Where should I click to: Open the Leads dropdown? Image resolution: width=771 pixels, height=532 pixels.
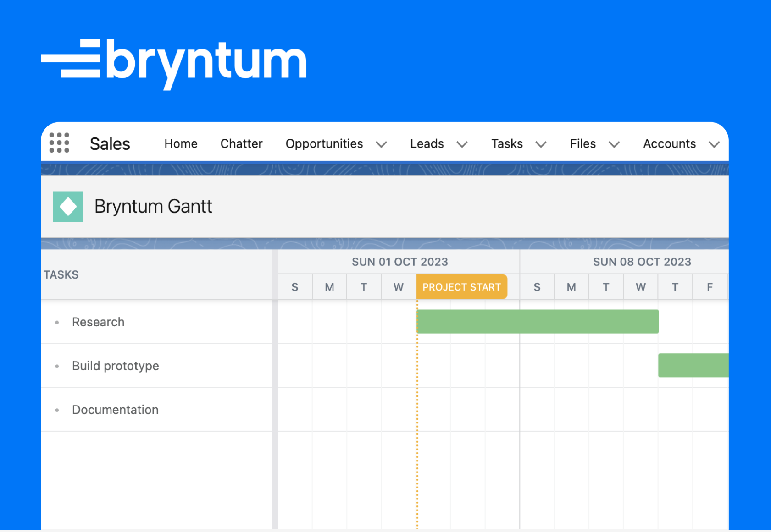tap(462, 144)
